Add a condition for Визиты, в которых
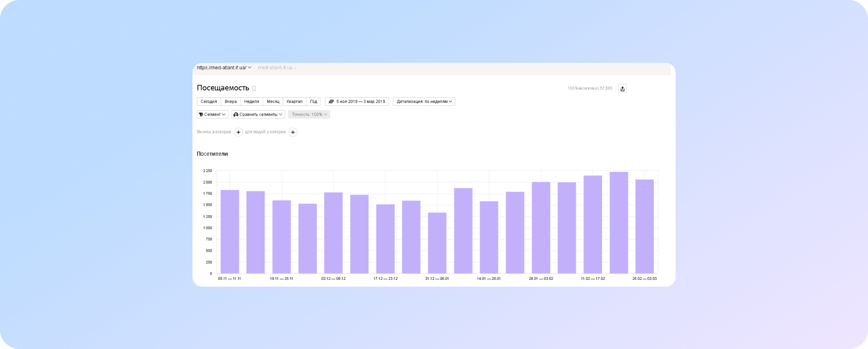Viewport: 868px width, 349px height. pos(238,132)
